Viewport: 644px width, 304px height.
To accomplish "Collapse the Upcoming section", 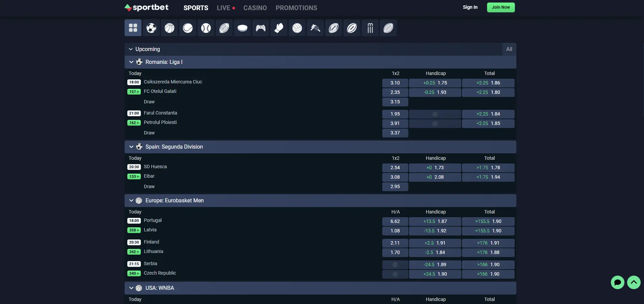I will 131,49.
